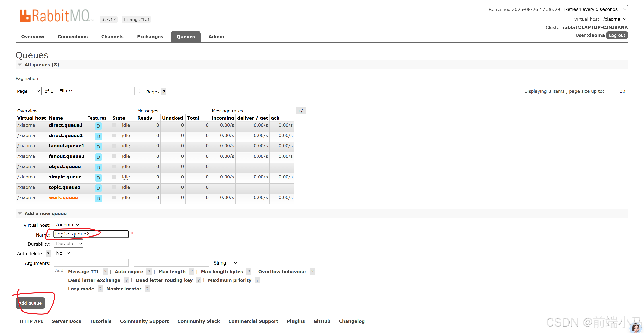Open the Durability dropdown

[x=68, y=244]
